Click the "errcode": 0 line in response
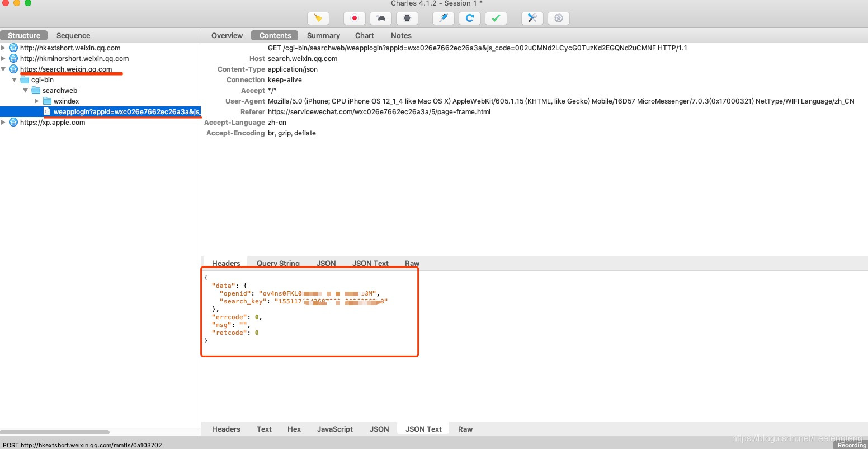Image resolution: width=868 pixels, height=449 pixels. 237,317
